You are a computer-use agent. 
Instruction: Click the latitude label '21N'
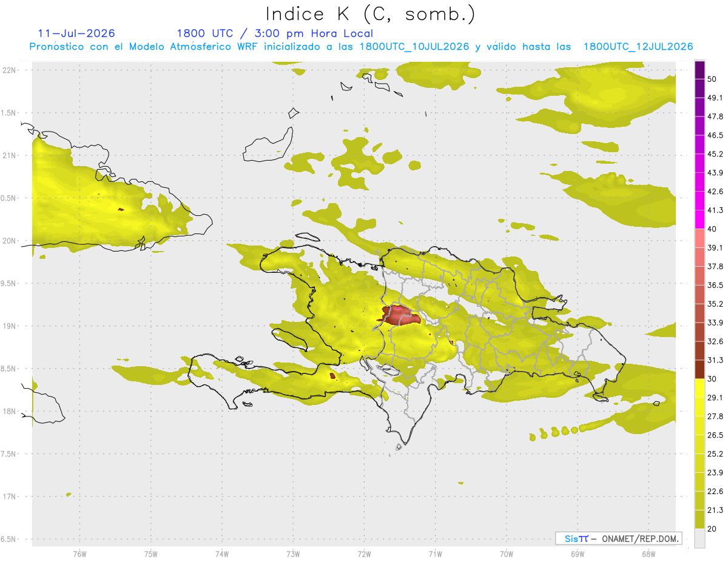pyautogui.click(x=10, y=155)
